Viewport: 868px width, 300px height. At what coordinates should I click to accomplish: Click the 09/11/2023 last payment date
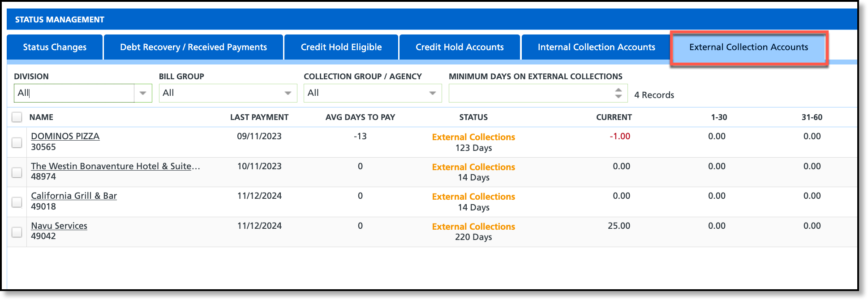(x=259, y=136)
